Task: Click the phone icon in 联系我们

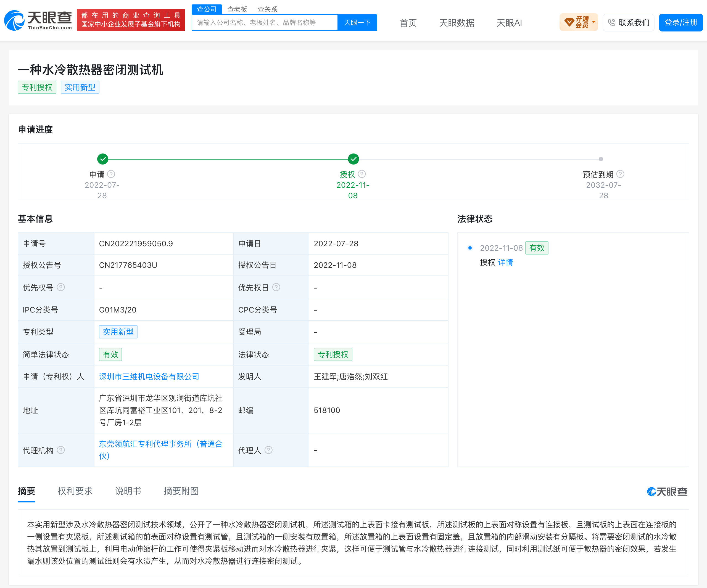Action: (x=612, y=23)
